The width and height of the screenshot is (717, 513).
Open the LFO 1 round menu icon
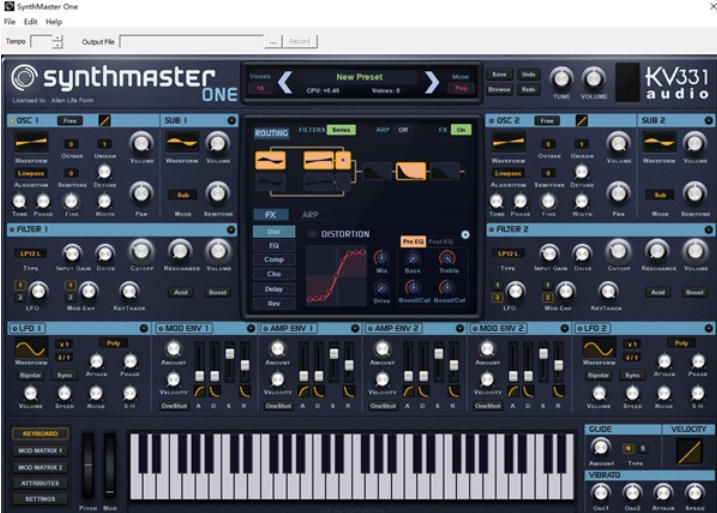click(x=144, y=328)
